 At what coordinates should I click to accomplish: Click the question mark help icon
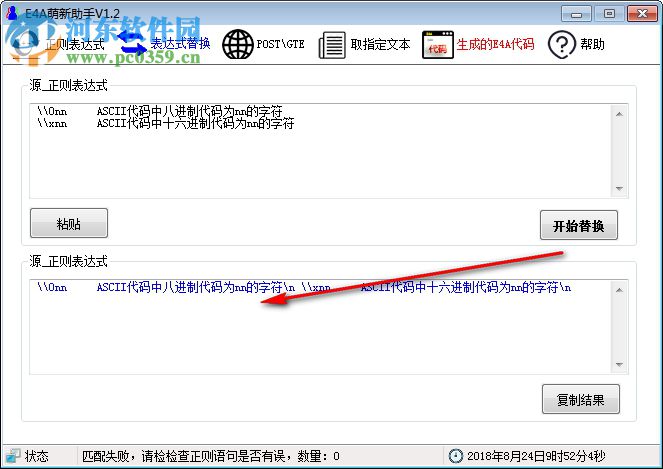[x=562, y=44]
